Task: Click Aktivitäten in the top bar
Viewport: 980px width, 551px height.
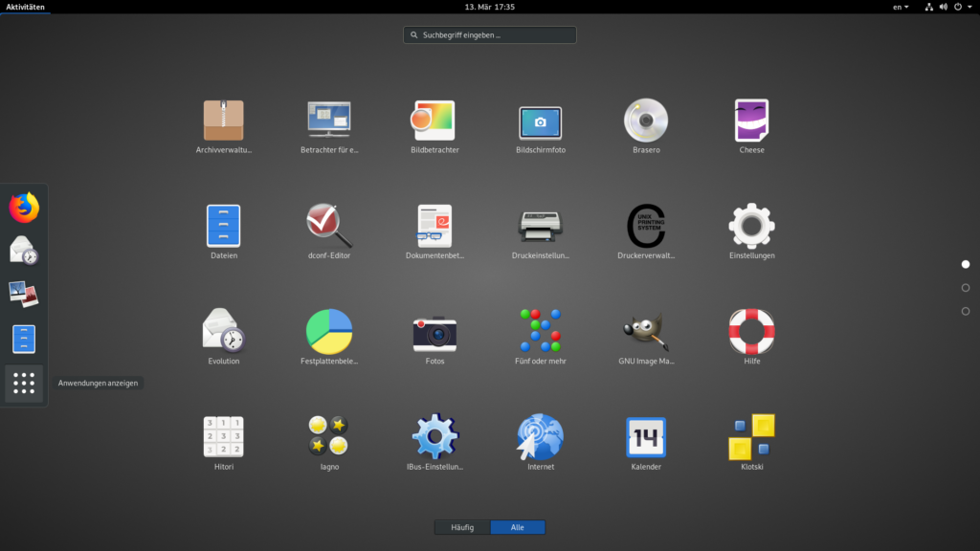Action: (x=25, y=7)
